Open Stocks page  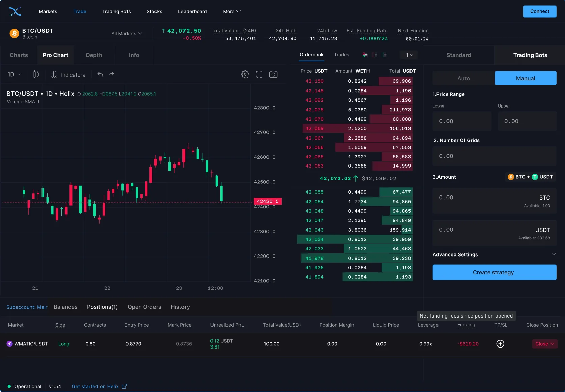click(154, 11)
